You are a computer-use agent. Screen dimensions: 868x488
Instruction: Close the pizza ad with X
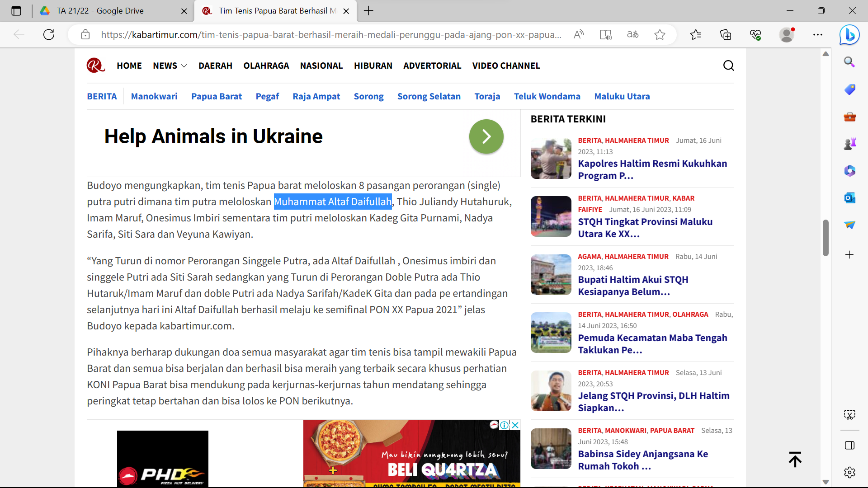coord(515,425)
